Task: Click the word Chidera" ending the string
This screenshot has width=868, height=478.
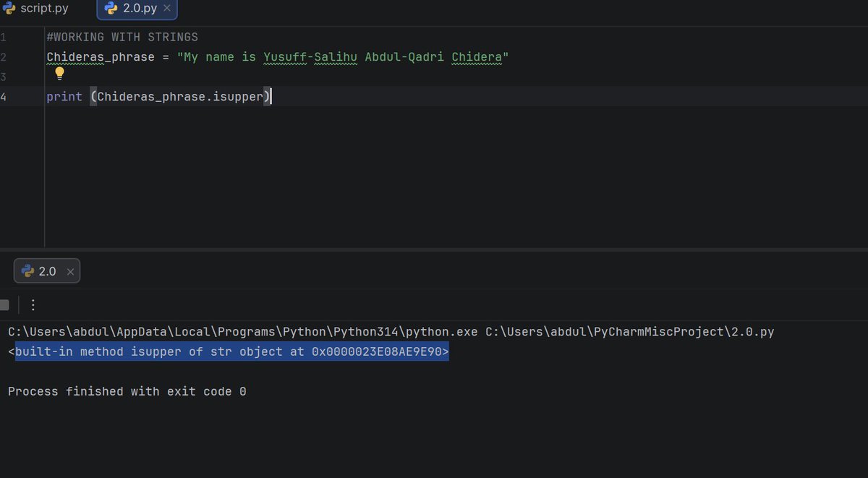Action: point(480,56)
